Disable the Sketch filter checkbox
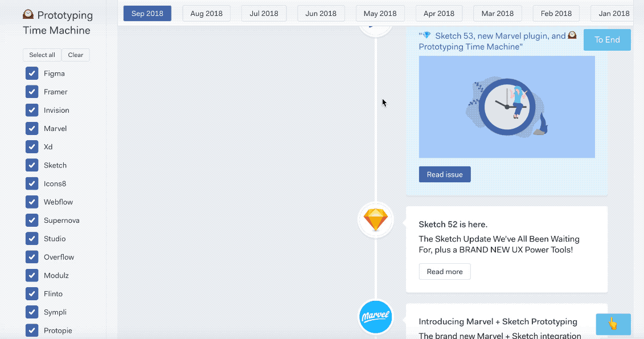 [32, 165]
